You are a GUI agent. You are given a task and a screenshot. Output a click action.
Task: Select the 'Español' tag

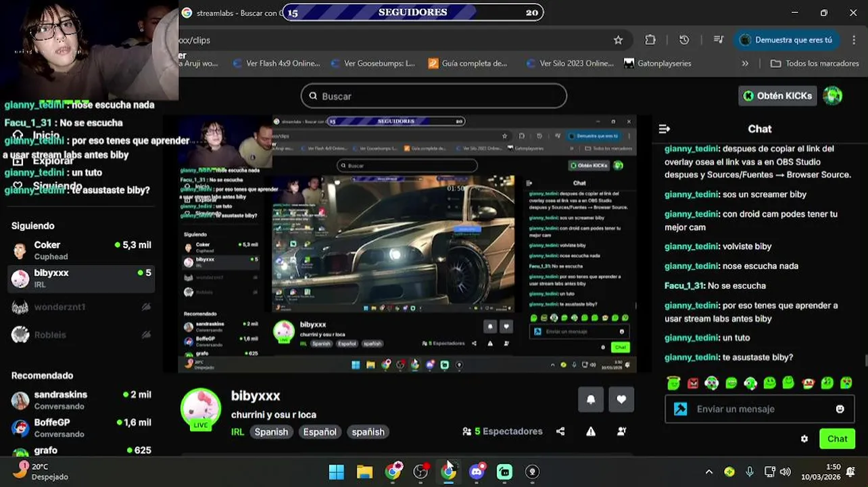pos(320,432)
